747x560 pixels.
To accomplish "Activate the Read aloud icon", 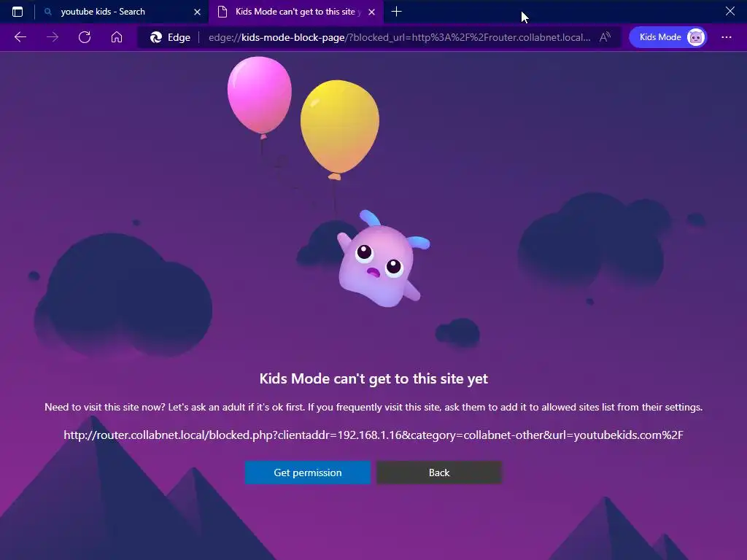I will point(605,37).
